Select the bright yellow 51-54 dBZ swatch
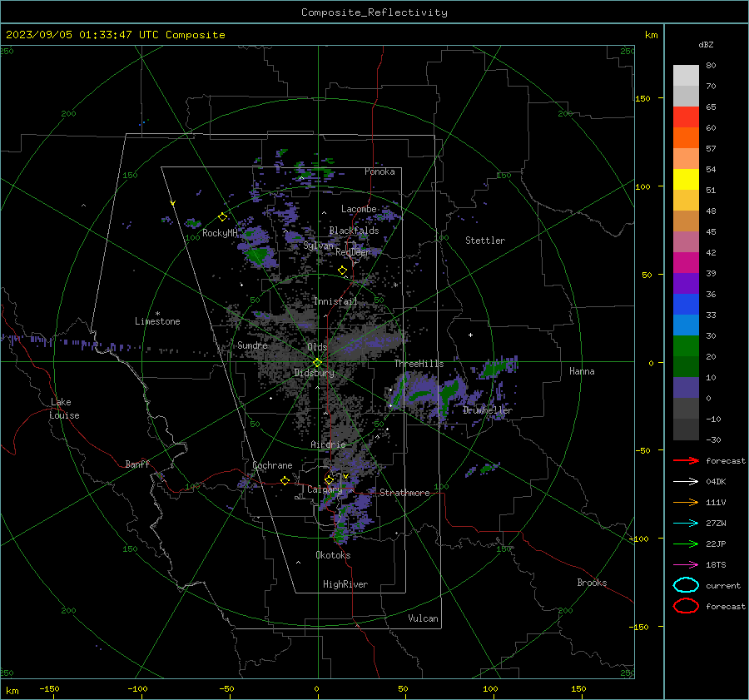Viewport: 749px width, 700px height. [x=686, y=179]
